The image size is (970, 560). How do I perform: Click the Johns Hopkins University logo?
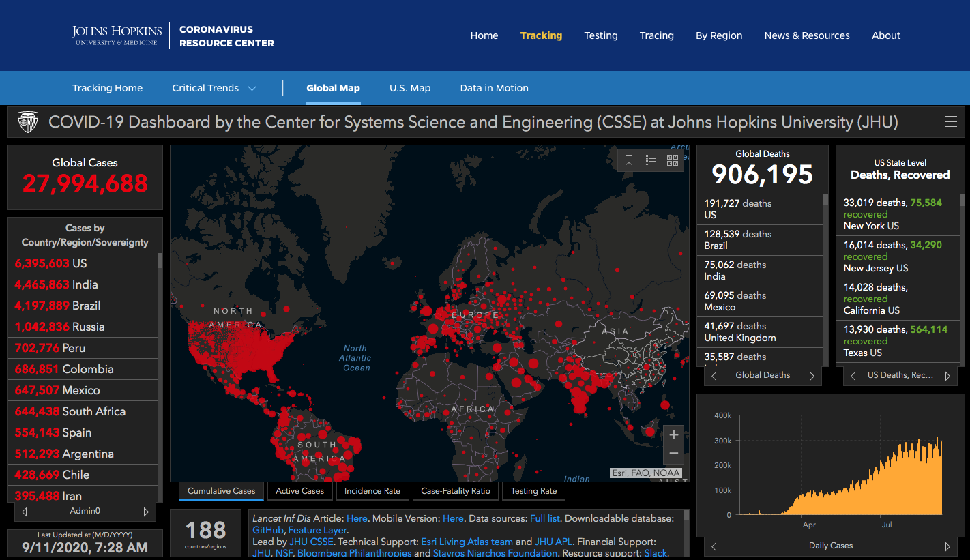click(117, 35)
